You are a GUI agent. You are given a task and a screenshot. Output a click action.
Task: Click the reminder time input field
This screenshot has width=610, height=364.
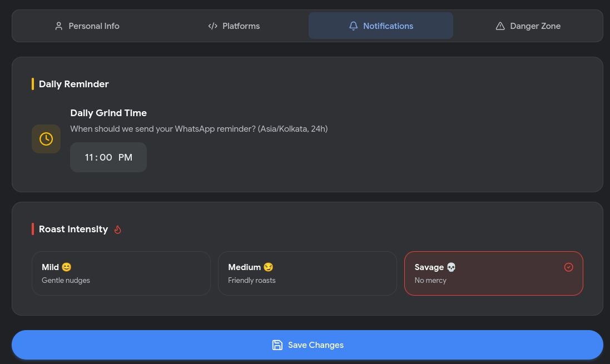[108, 157]
